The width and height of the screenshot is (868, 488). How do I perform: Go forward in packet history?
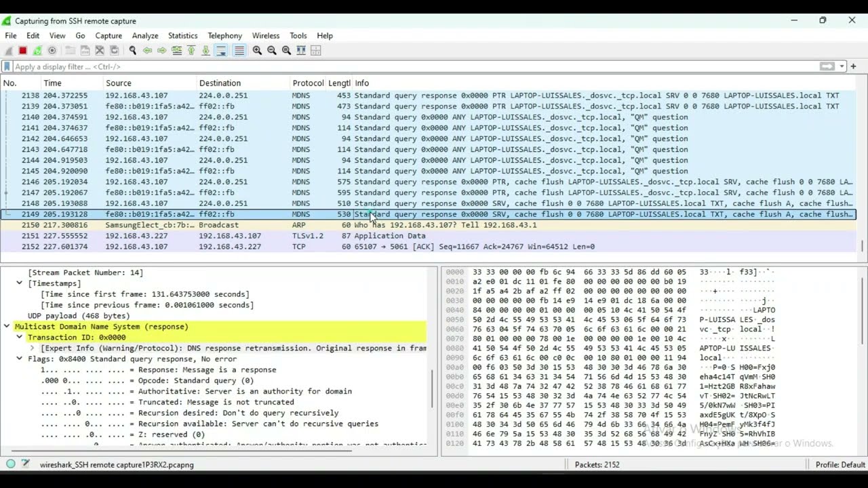[x=161, y=50]
